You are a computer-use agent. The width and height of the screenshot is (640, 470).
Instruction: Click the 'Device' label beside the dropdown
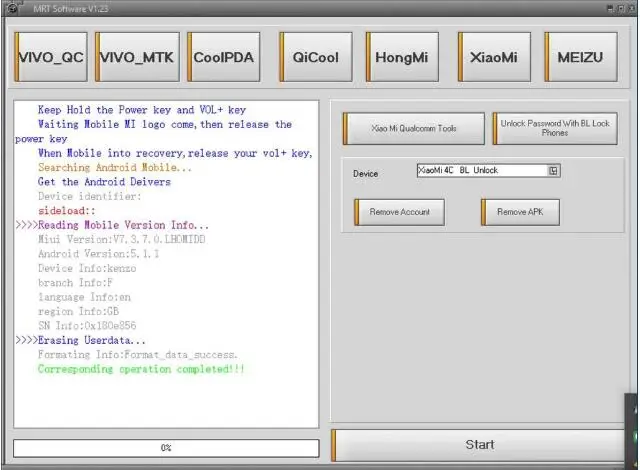pos(365,174)
